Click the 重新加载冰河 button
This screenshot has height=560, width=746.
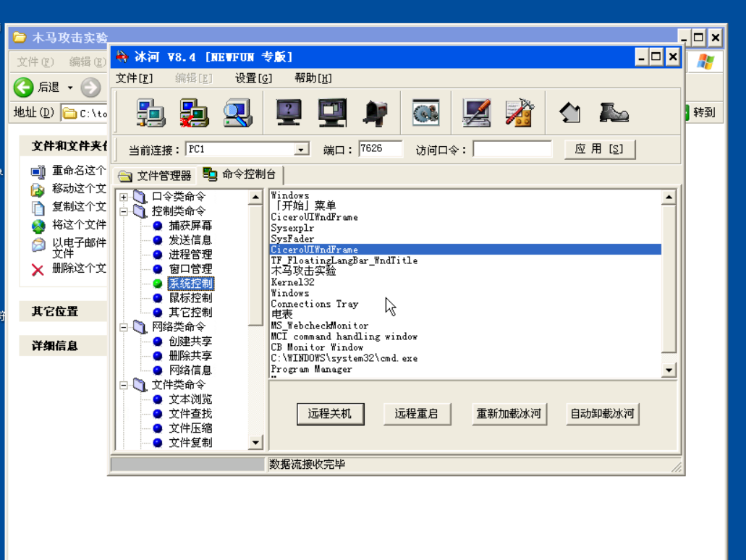point(509,414)
